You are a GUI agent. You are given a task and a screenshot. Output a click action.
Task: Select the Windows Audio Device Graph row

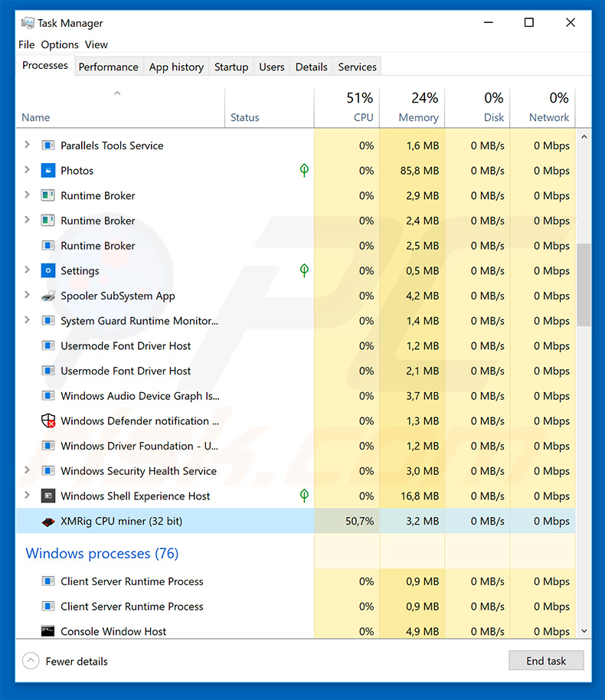(x=296, y=395)
